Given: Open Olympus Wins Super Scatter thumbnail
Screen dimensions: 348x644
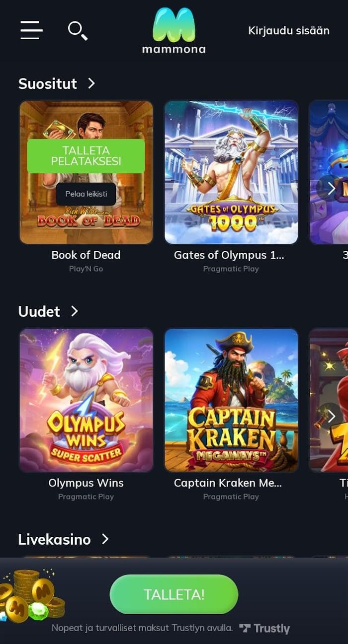Looking at the screenshot, I should point(86,400).
